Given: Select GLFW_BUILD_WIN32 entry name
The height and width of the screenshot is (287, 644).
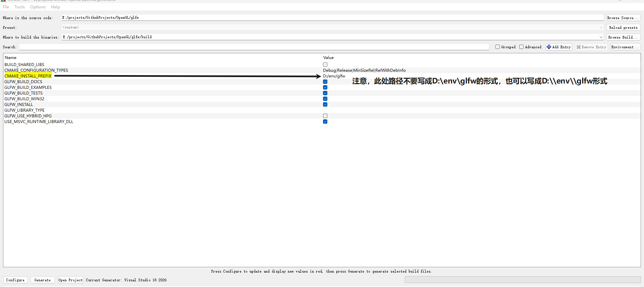Looking at the screenshot, I should 24,99.
